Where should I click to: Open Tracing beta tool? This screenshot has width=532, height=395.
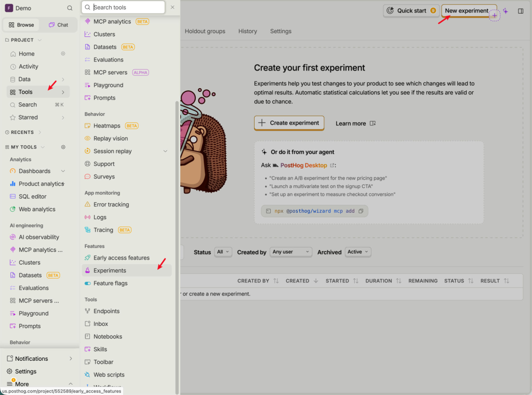[127, 230]
